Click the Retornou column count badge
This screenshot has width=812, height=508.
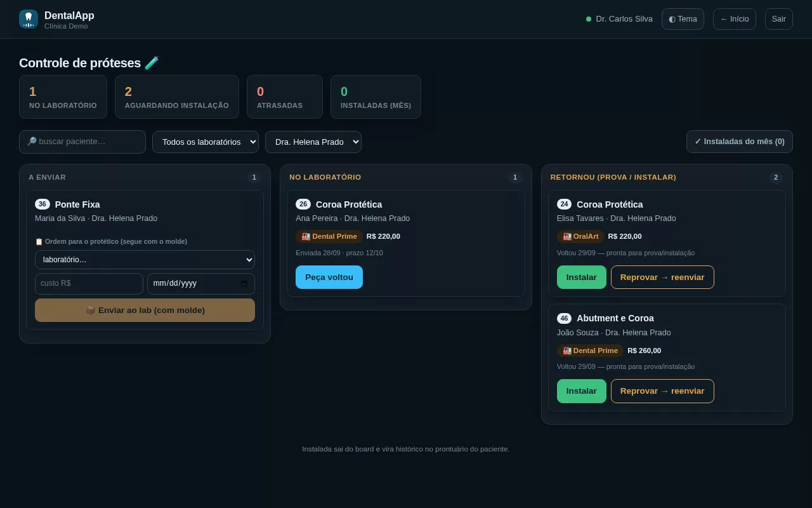[x=776, y=178]
